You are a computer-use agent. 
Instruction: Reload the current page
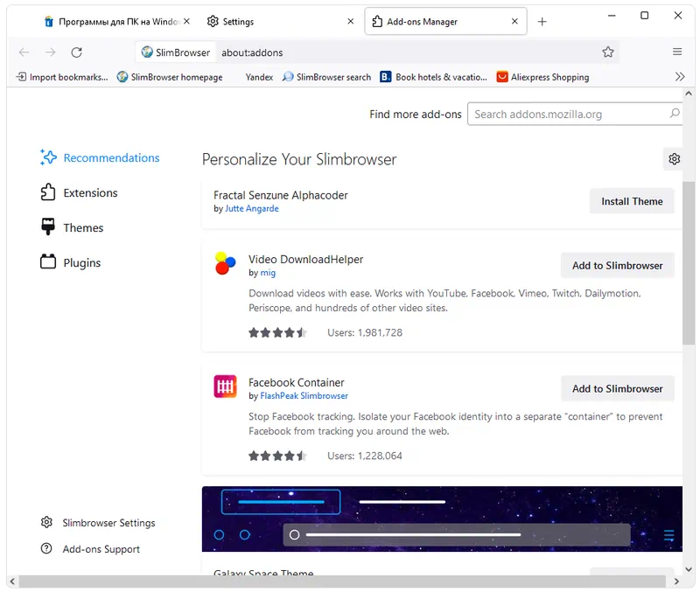pyautogui.click(x=77, y=52)
